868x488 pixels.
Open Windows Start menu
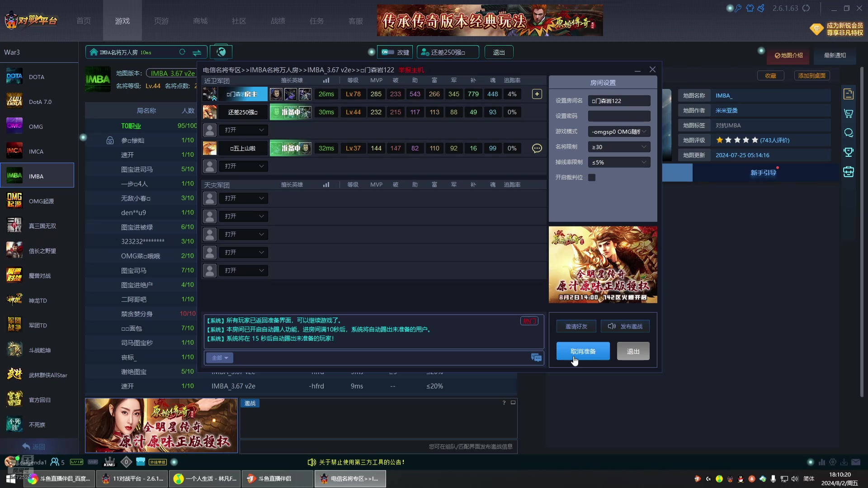11,479
